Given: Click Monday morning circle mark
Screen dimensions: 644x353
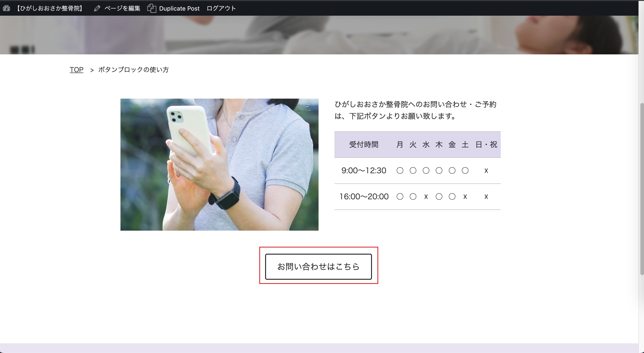Looking at the screenshot, I should pyautogui.click(x=400, y=171).
